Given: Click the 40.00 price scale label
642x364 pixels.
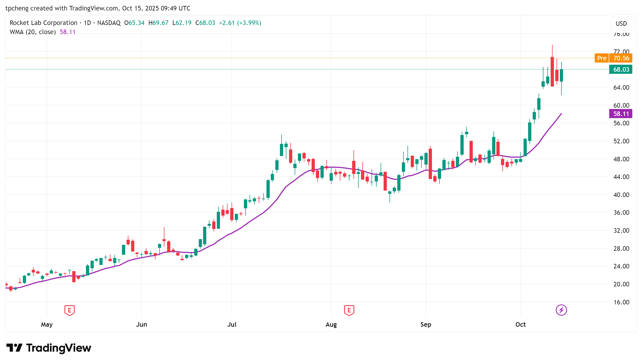Looking at the screenshot, I should pos(621,195).
